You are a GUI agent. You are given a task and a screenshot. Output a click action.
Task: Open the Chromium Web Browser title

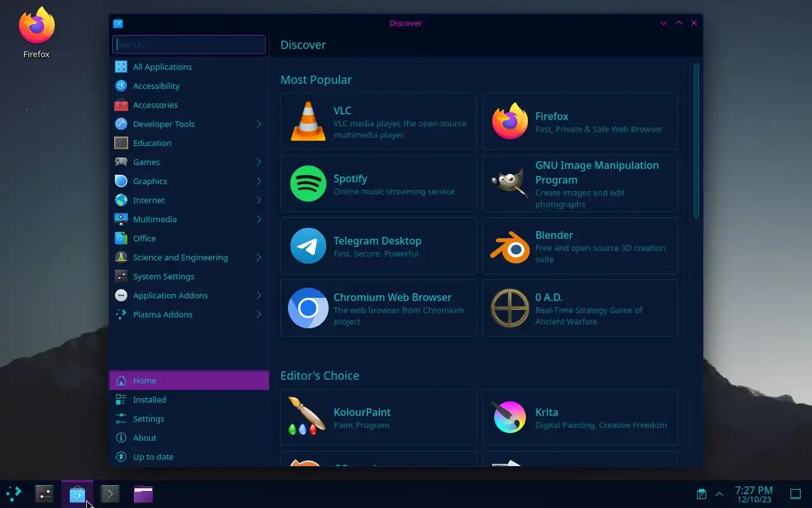tap(393, 297)
